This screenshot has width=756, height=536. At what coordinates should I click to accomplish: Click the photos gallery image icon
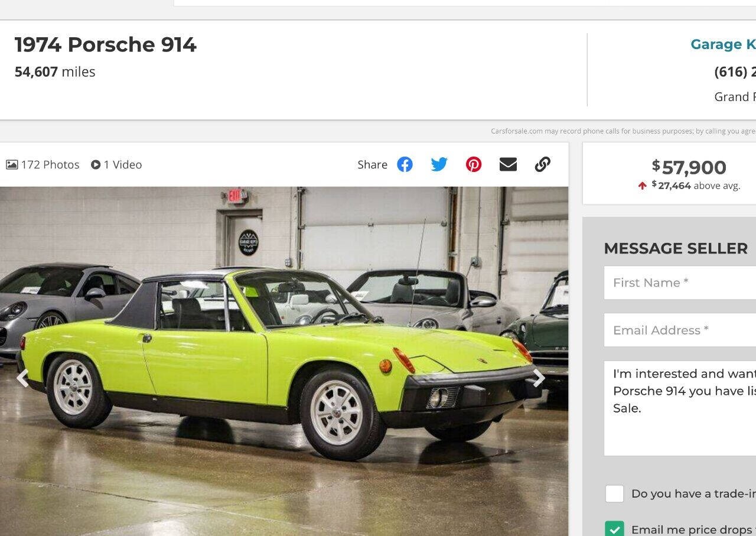click(x=12, y=165)
